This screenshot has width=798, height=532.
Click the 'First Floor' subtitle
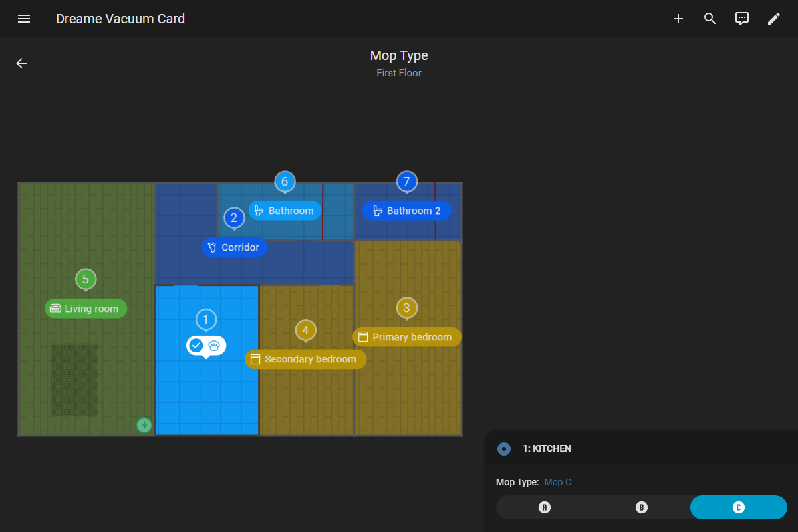pyautogui.click(x=399, y=73)
